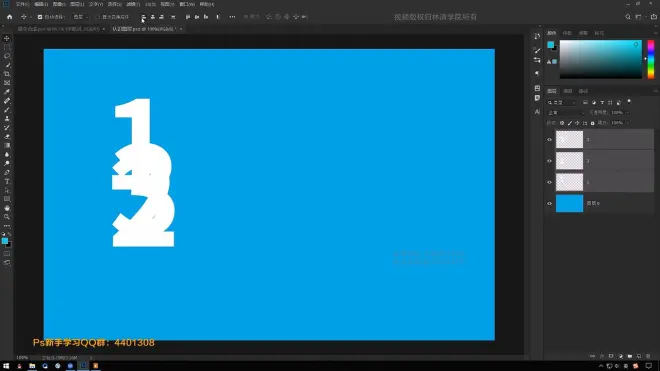
Task: Click the color picker gradient field
Action: click(601, 59)
